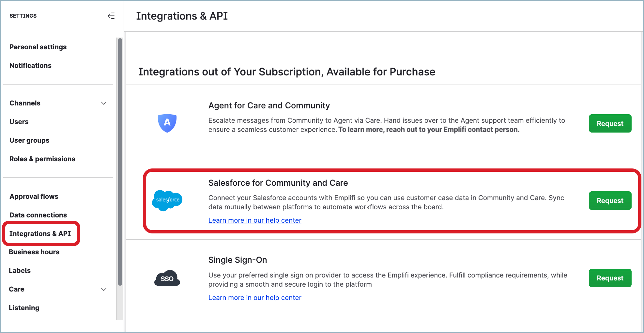Screen dimensions: 644x333
Task: Open Approval flows settings
Action: (34, 196)
